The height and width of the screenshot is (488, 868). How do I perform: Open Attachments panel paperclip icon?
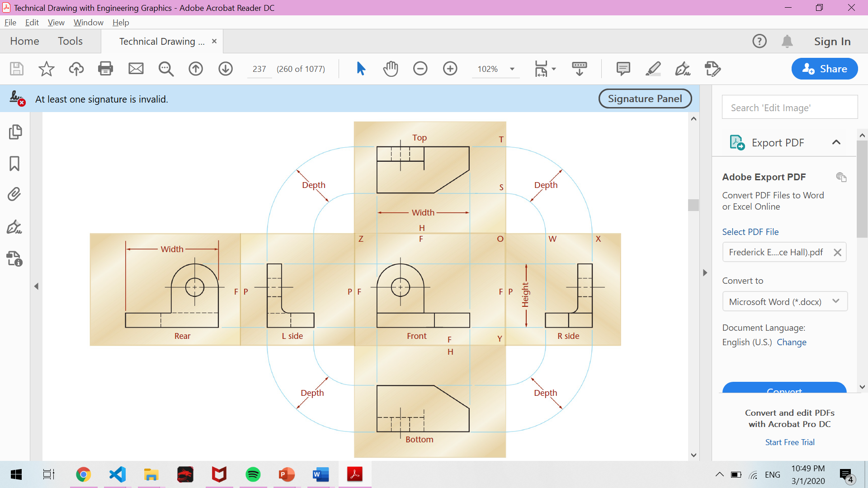click(14, 194)
